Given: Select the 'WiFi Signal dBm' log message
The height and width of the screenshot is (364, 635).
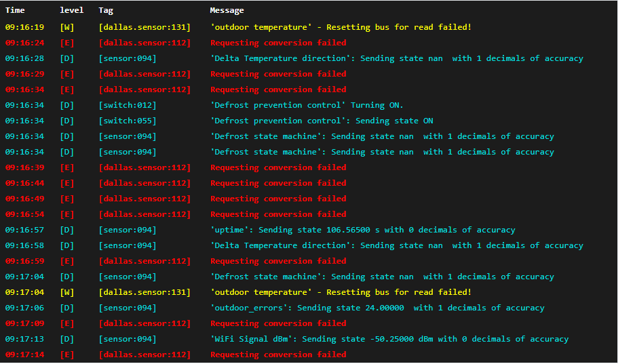Looking at the screenshot, I should 389,339.
